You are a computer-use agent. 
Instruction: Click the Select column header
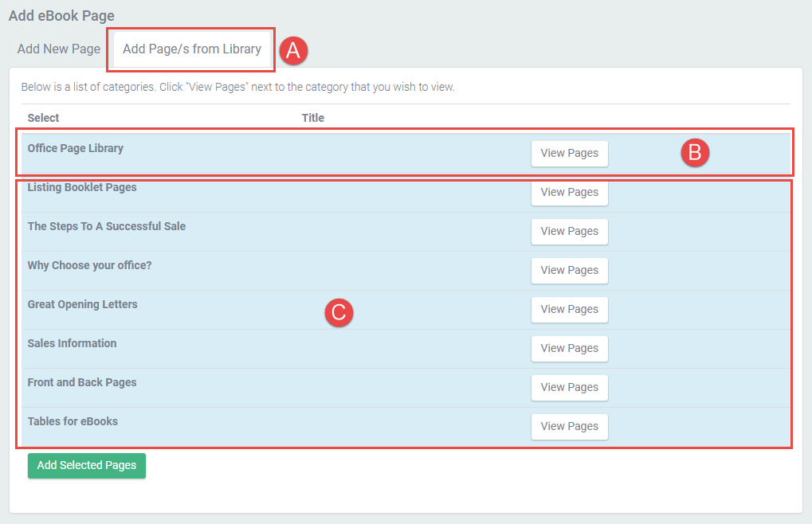click(43, 118)
